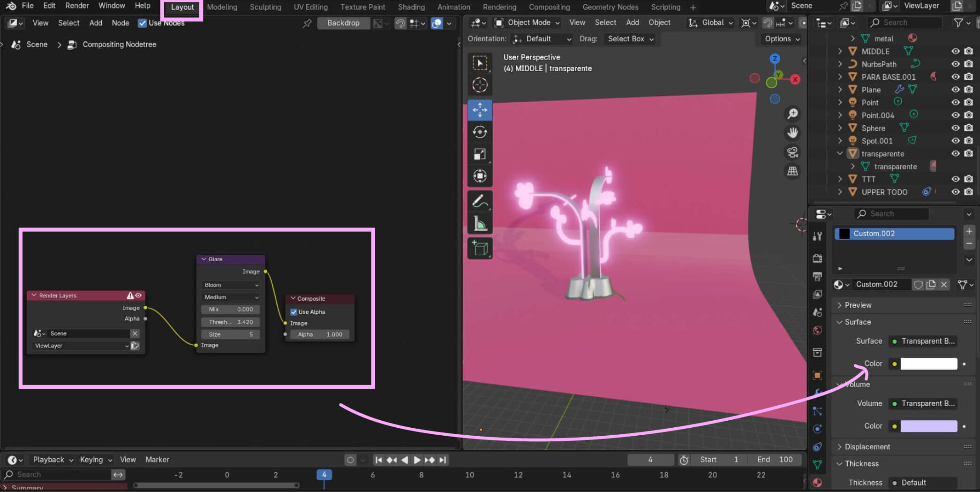This screenshot has width=980, height=492.
Task: Click the Backdrop button
Action: 343,23
